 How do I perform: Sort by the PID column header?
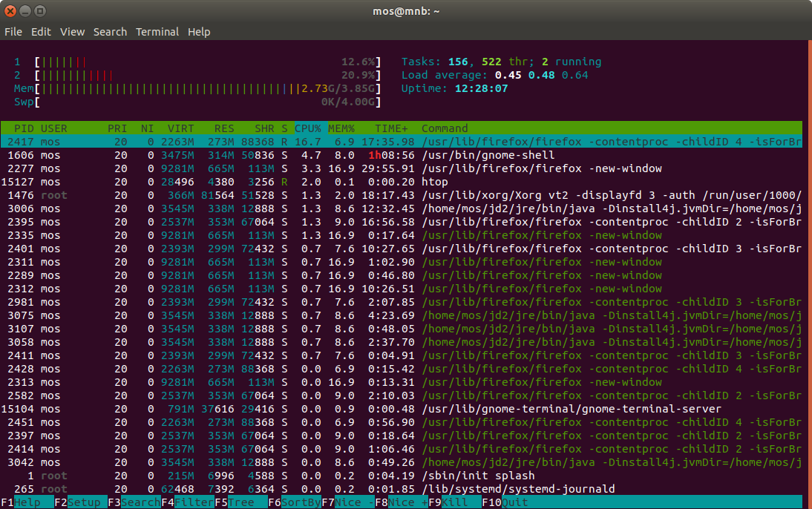pyautogui.click(x=24, y=128)
